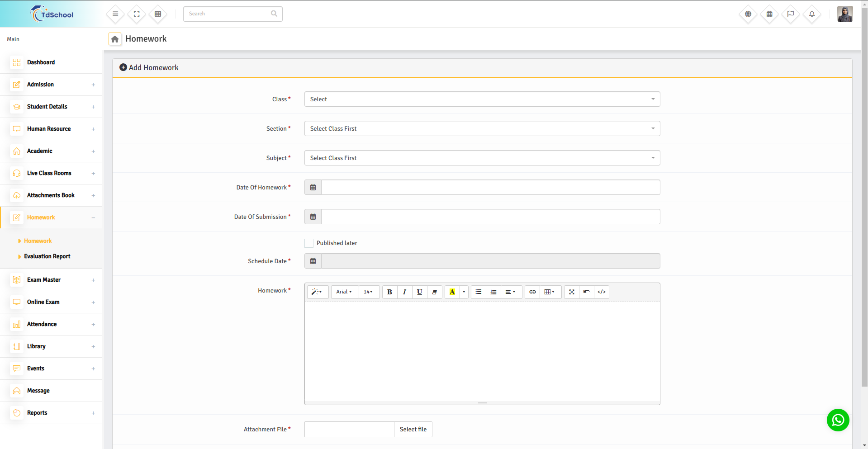This screenshot has width=868, height=449.
Task: Click the WhatsApp chat icon
Action: point(838,420)
